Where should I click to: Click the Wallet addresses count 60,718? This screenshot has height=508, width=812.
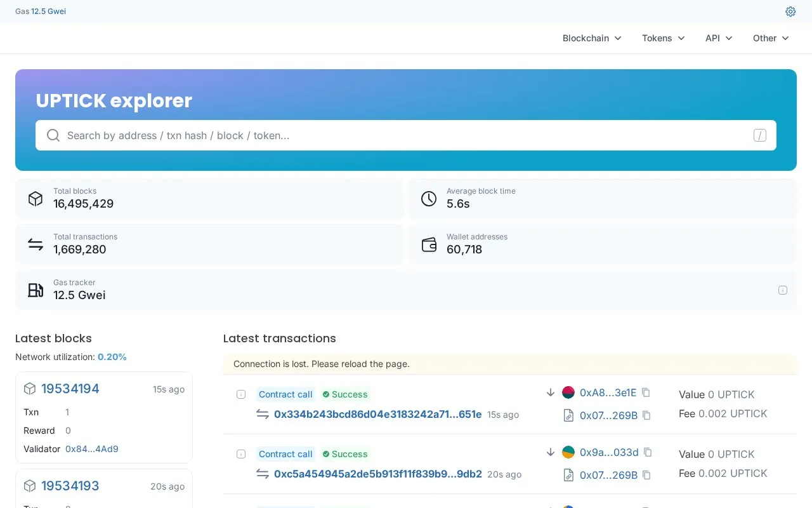pos(464,250)
